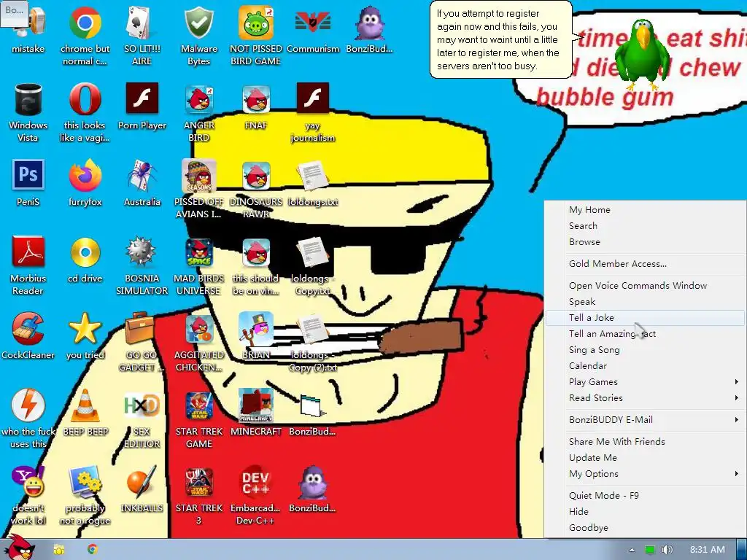Select 'Calendar' menu entry
The height and width of the screenshot is (560, 747).
click(645, 366)
